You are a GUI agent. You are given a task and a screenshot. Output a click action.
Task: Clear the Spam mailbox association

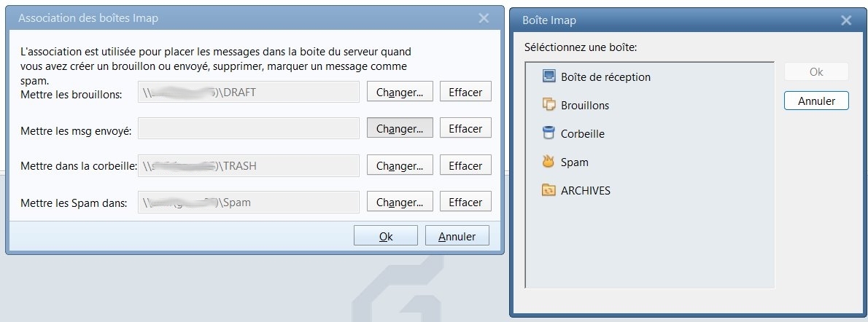465,202
